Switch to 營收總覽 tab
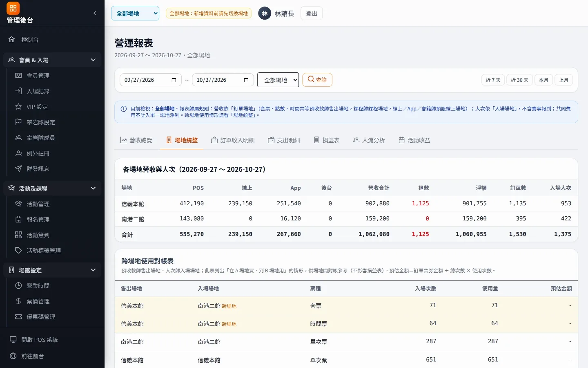Viewport: 588px width, 368px height. [136, 140]
